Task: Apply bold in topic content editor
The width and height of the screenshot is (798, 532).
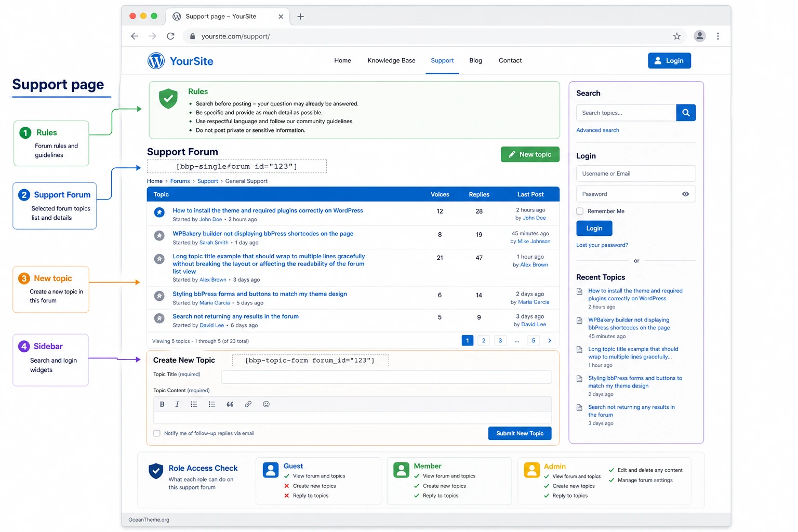Action: tap(162, 404)
